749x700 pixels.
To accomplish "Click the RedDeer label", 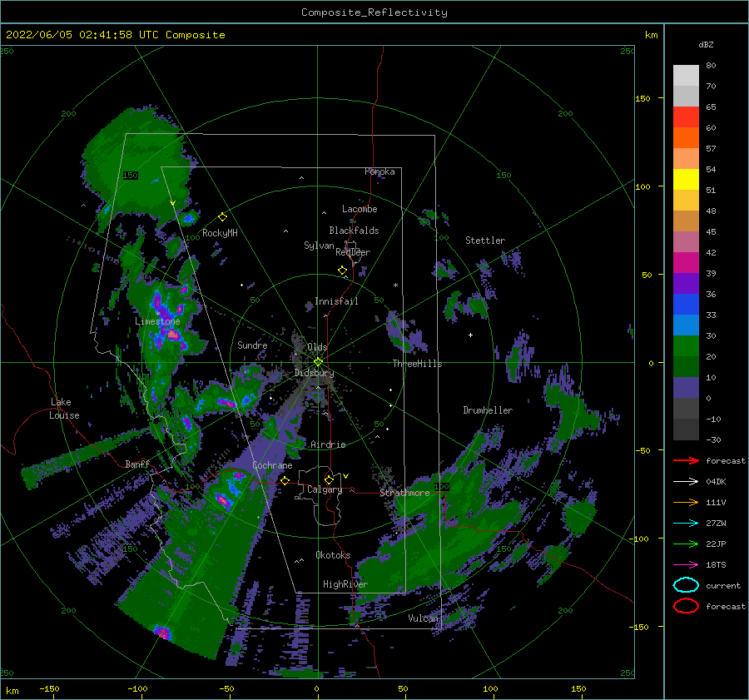I will (353, 252).
